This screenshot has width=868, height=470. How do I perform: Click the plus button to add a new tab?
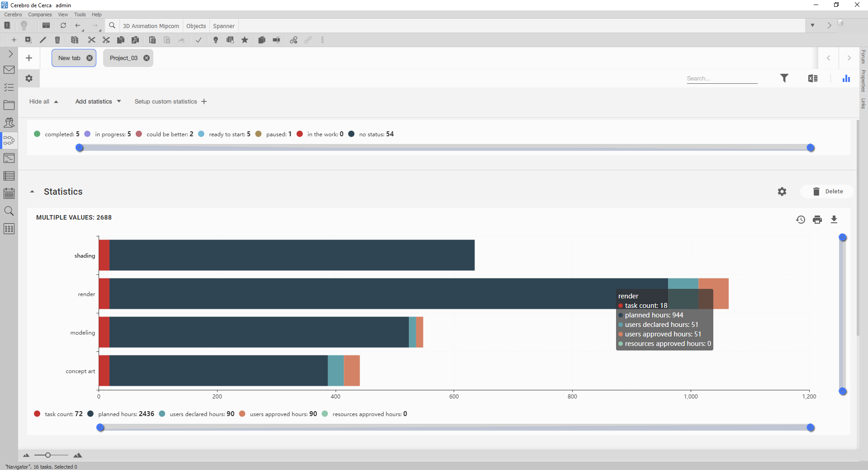click(x=29, y=58)
